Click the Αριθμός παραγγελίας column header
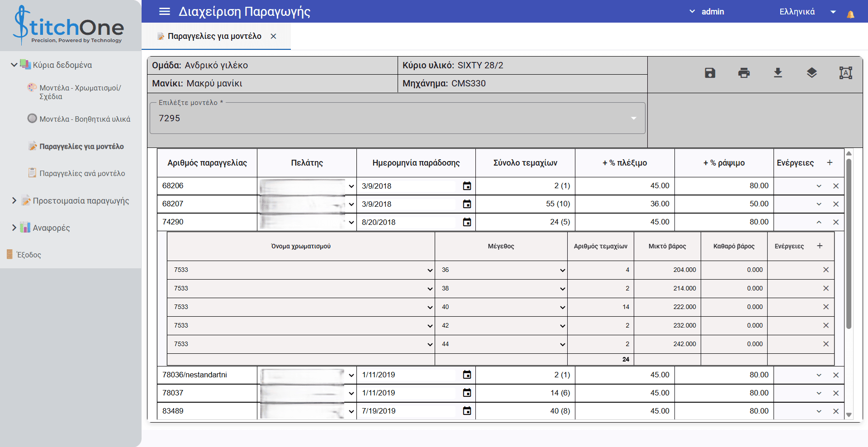 point(207,163)
